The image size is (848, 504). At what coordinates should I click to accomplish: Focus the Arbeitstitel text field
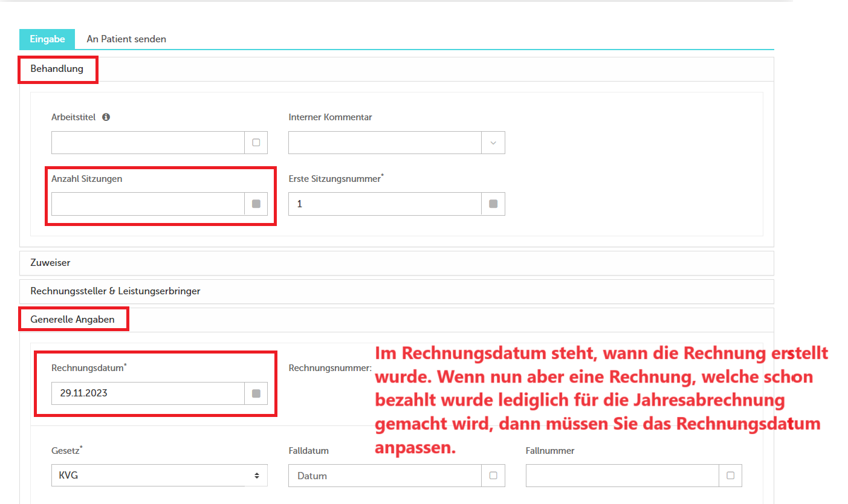tap(148, 143)
